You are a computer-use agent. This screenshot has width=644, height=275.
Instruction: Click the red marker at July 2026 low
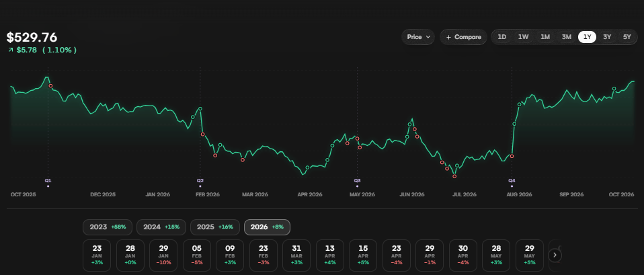click(x=454, y=176)
